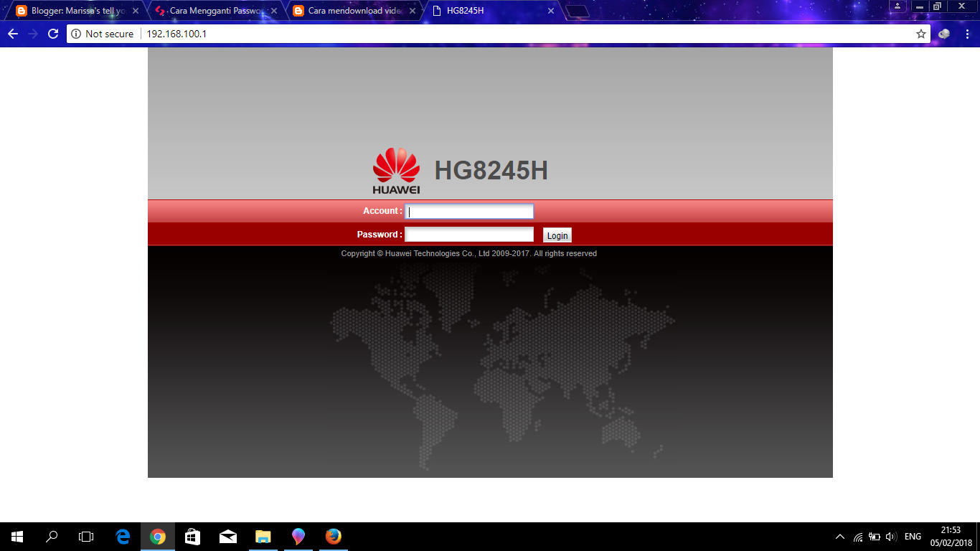
Task: Open the Chrome user profile button
Action: tap(897, 6)
